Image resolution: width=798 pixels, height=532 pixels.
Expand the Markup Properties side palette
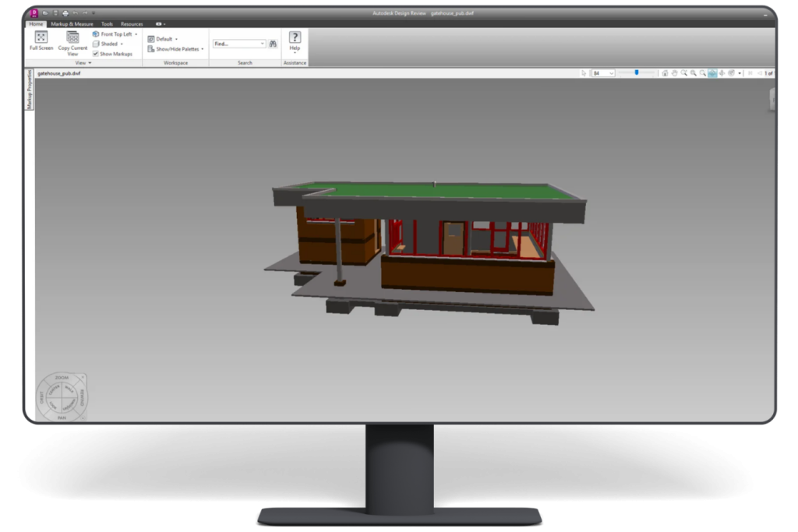tap(30, 90)
